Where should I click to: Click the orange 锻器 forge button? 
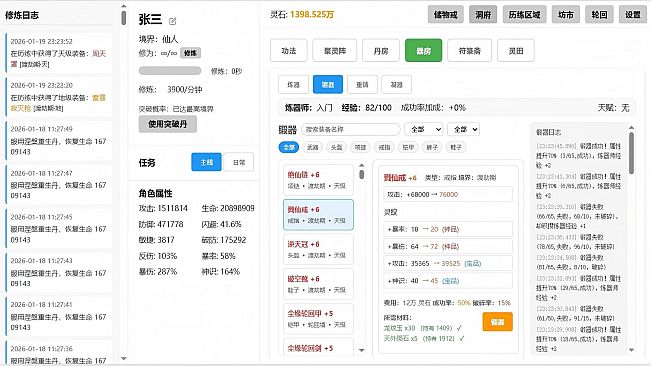pos(497,322)
